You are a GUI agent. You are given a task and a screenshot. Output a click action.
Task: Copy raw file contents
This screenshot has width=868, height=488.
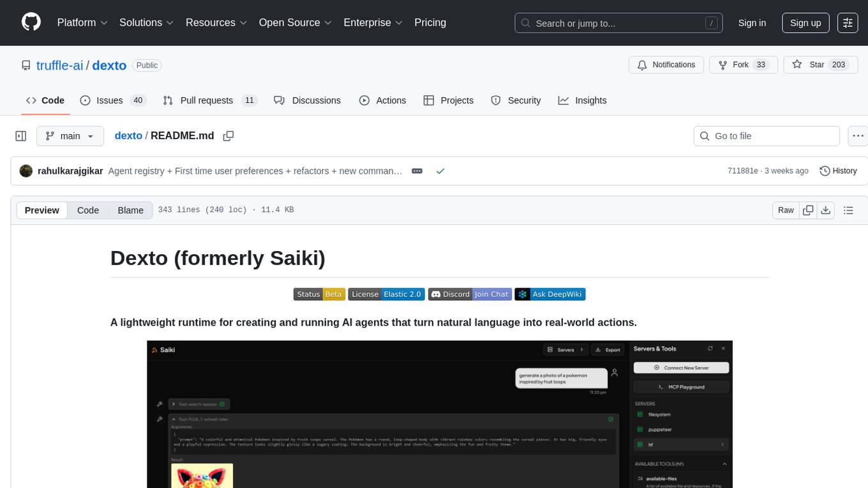coord(808,210)
